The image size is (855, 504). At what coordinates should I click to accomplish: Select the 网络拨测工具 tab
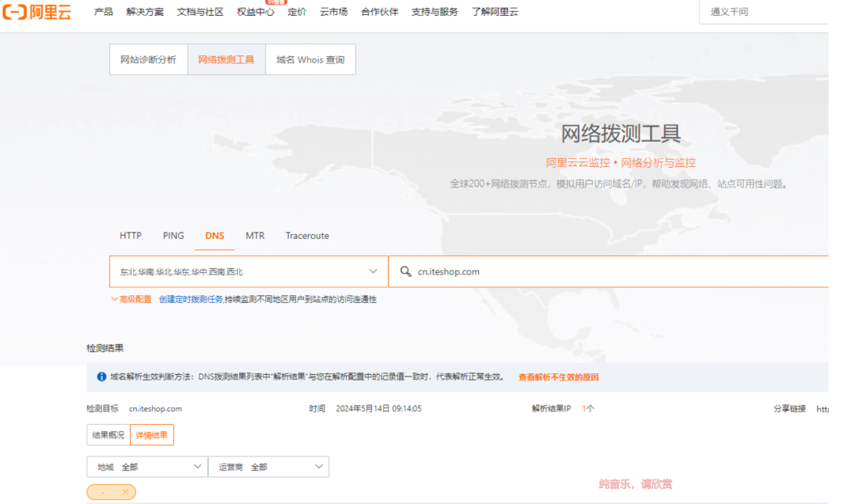(x=226, y=59)
